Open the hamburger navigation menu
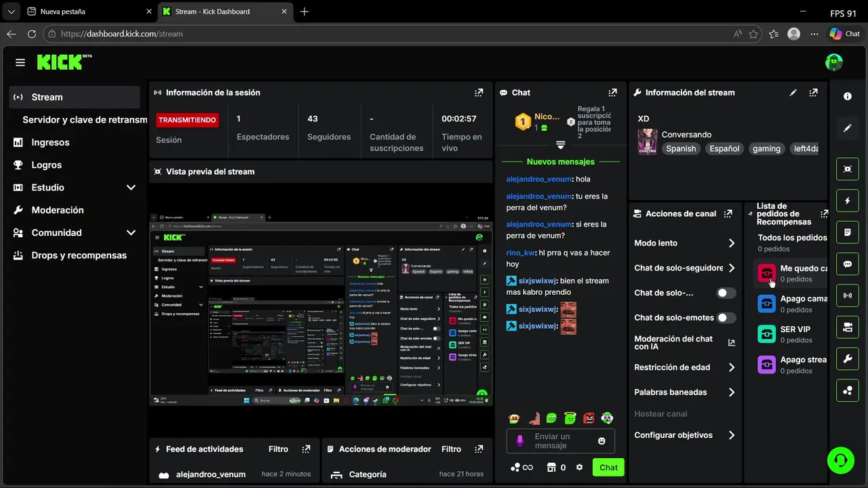The image size is (868, 488). coord(20,62)
